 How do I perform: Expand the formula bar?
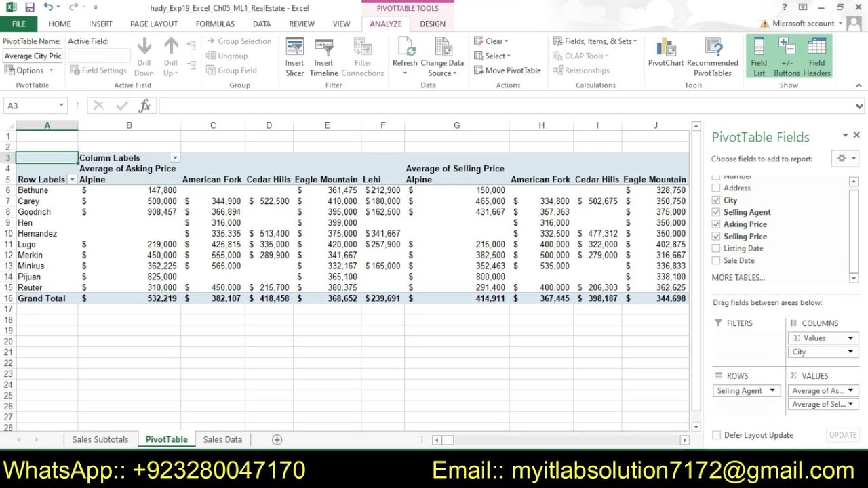click(x=859, y=106)
